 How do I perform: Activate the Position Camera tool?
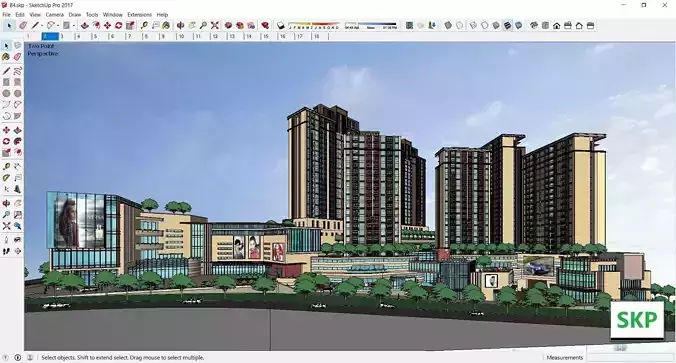tap(6, 240)
